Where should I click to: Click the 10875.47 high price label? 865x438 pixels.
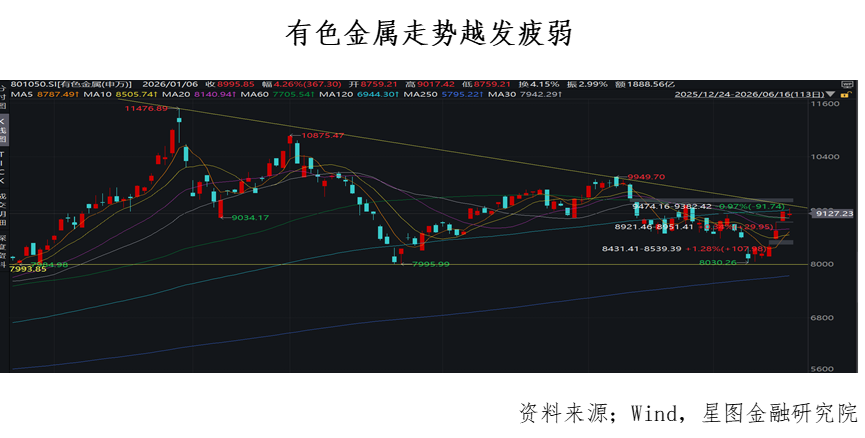tap(323, 135)
